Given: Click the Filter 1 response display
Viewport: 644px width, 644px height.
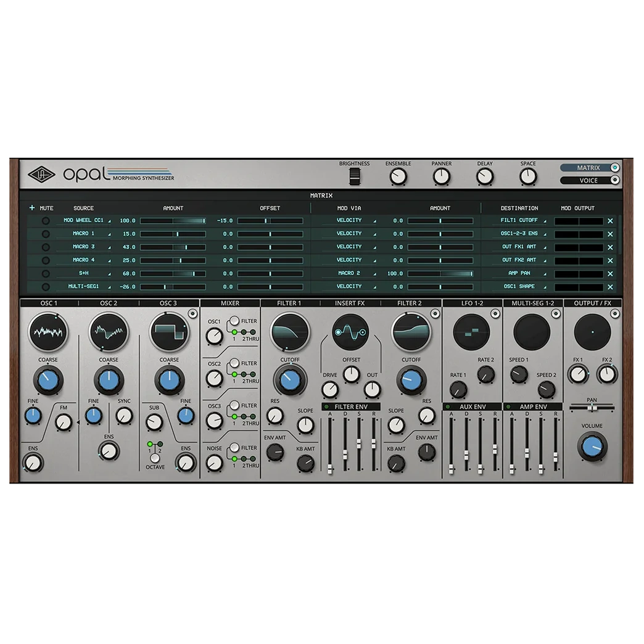Looking at the screenshot, I should point(289,332).
